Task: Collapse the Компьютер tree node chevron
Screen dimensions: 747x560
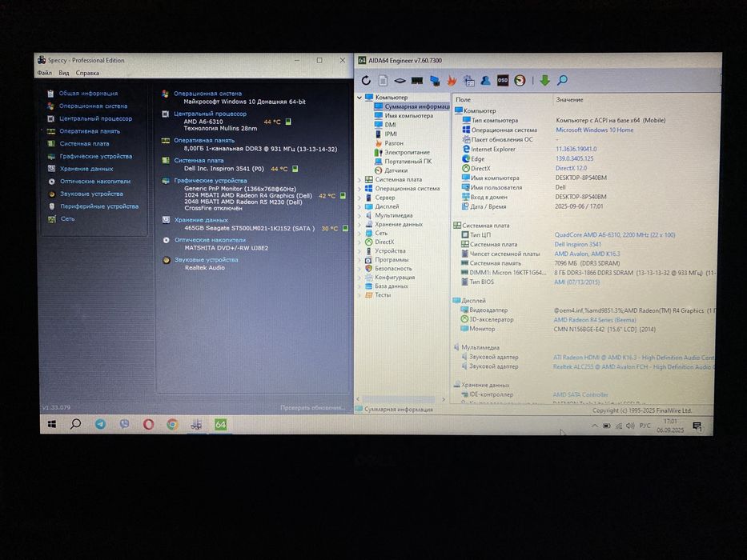Action: [359, 97]
